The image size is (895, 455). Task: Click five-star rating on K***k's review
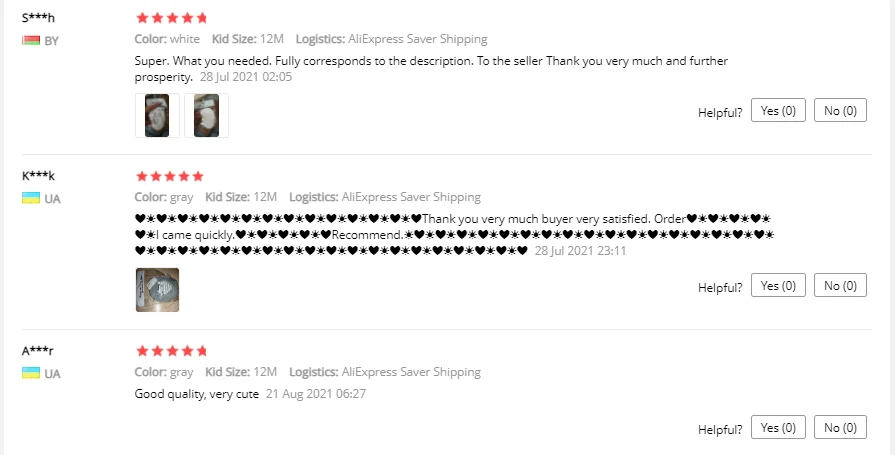pos(170,176)
